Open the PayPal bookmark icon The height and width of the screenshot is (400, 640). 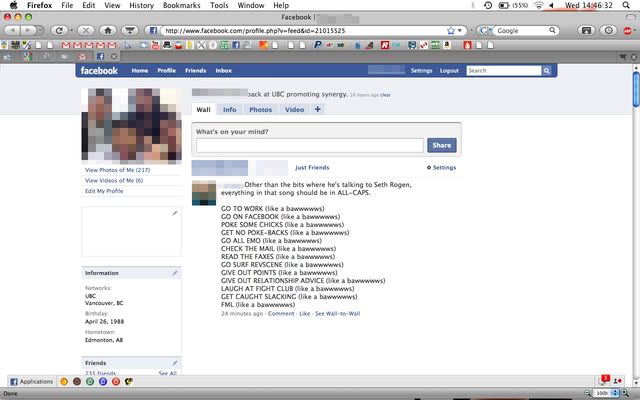(318, 45)
